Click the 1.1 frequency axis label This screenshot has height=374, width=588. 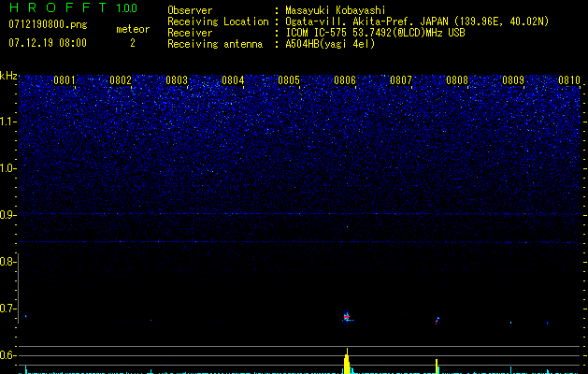click(x=7, y=122)
